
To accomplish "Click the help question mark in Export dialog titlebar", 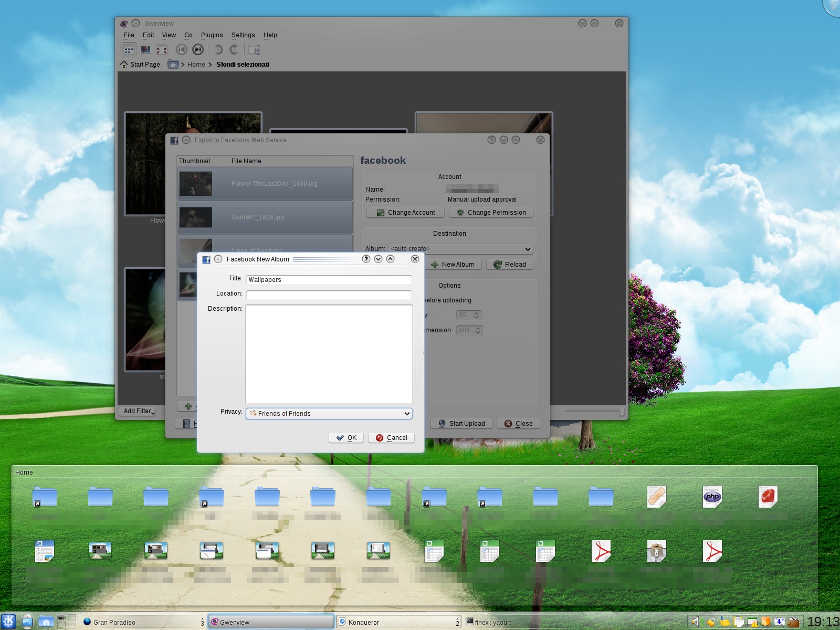I will coord(491,140).
